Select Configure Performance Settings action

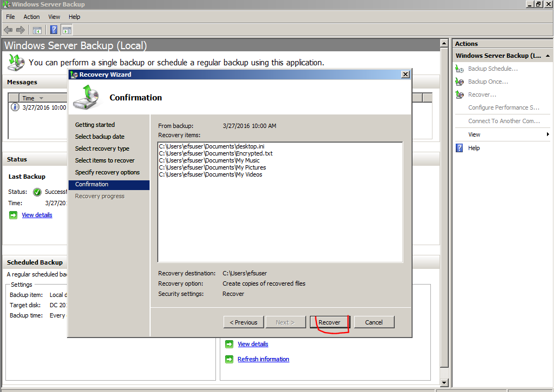(503, 107)
